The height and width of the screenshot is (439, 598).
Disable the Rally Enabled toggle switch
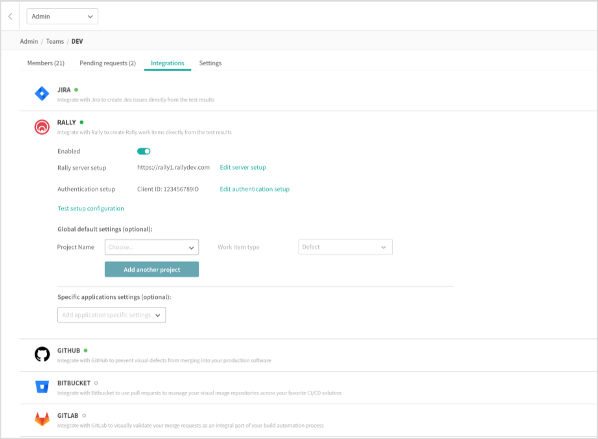144,151
